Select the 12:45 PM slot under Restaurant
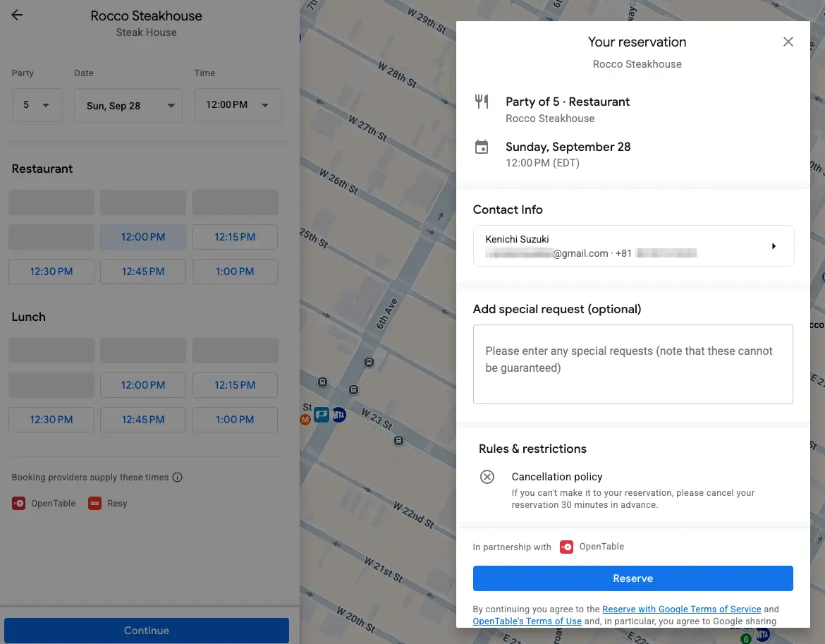Screen dimensions: 825x644 pyautogui.click(x=143, y=272)
